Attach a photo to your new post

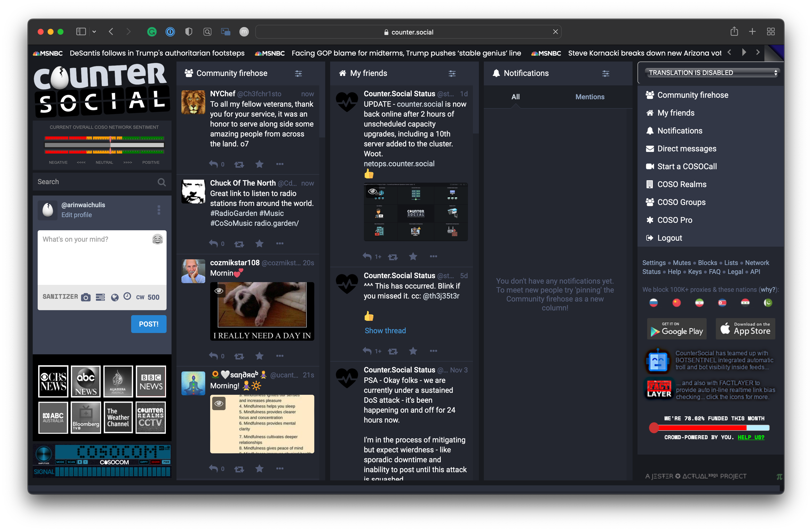pos(86,297)
